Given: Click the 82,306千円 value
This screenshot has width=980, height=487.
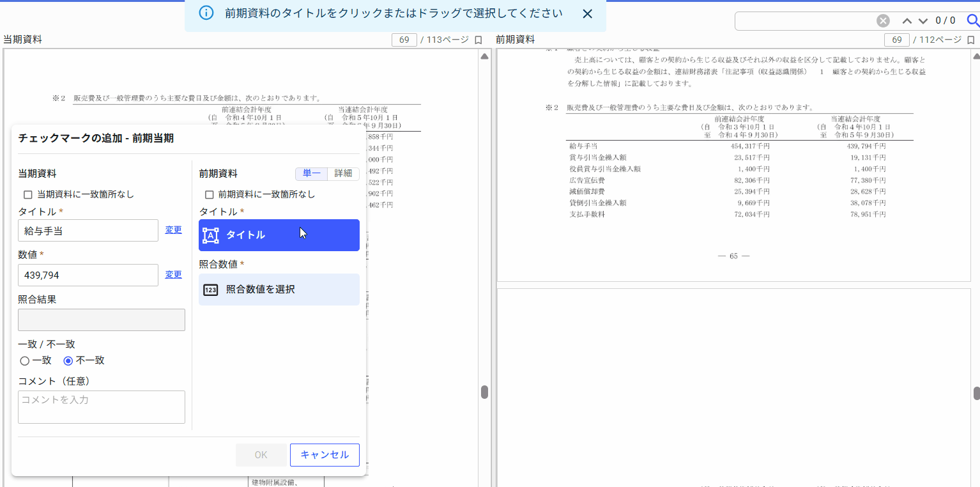Looking at the screenshot, I should pyautogui.click(x=752, y=180).
